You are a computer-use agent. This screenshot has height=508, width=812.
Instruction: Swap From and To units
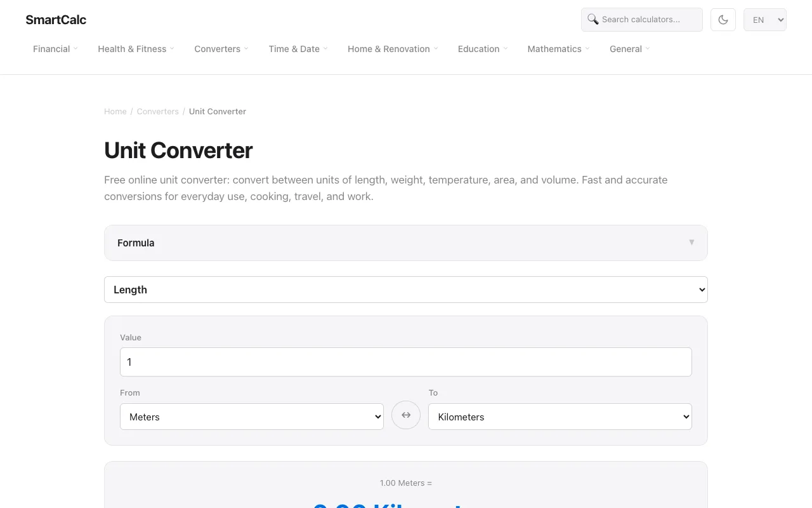click(x=406, y=415)
